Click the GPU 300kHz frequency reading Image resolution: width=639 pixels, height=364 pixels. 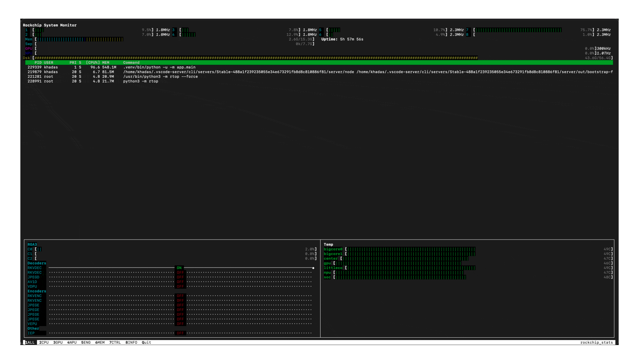[x=604, y=49]
